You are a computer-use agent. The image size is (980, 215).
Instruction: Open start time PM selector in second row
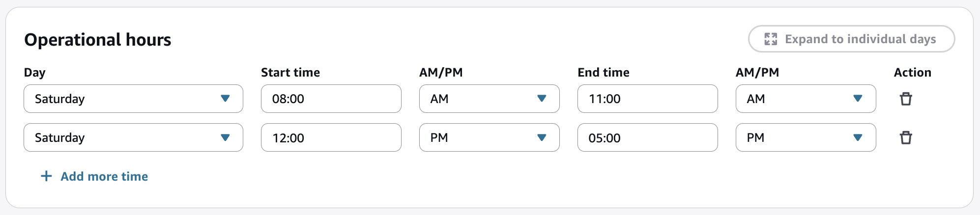(489, 137)
